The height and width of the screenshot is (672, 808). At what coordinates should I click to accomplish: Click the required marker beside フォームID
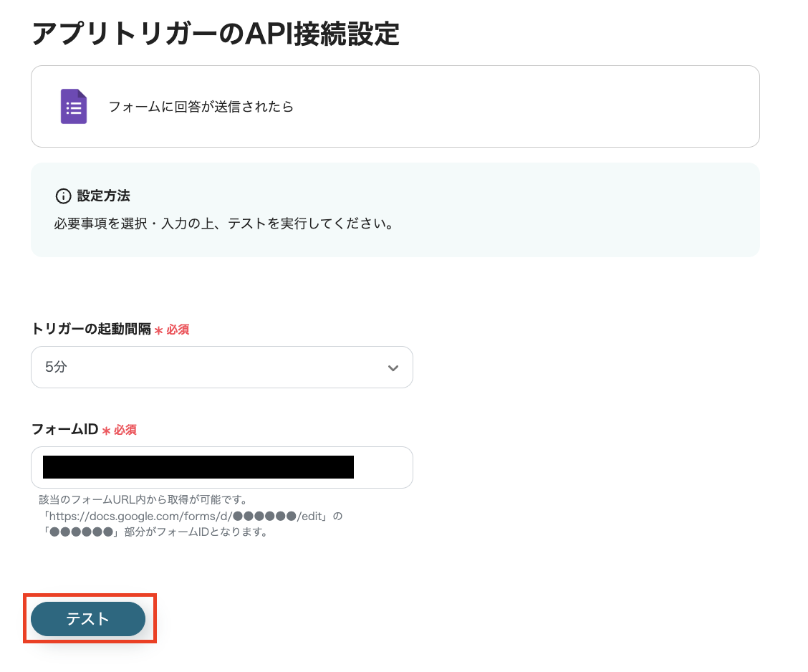click(x=119, y=430)
